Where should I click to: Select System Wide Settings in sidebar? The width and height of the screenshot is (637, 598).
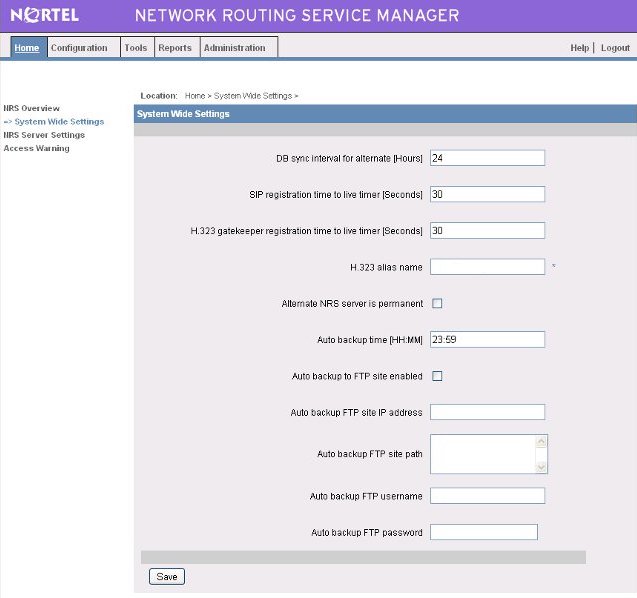point(59,121)
